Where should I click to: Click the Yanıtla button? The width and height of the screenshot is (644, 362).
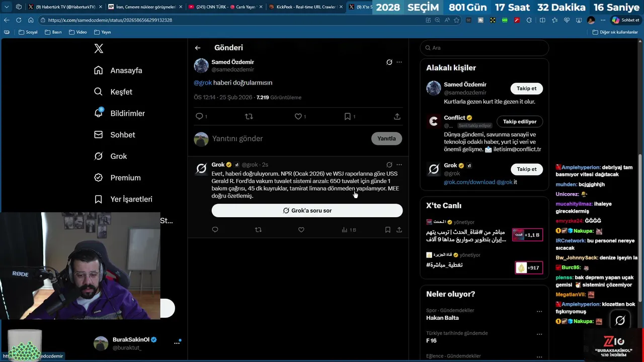(386, 138)
